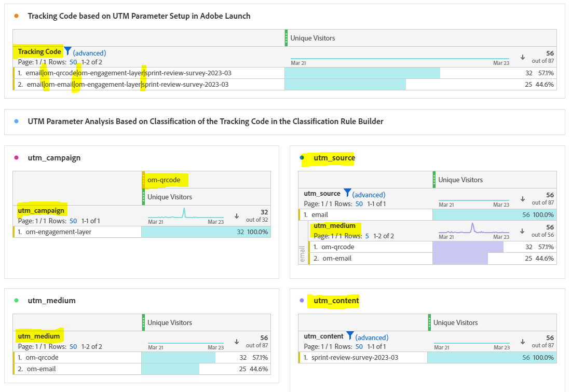Image resolution: width=571 pixels, height=392 pixels.
Task: Click sort arrow in utm_content table
Action: click(x=522, y=341)
